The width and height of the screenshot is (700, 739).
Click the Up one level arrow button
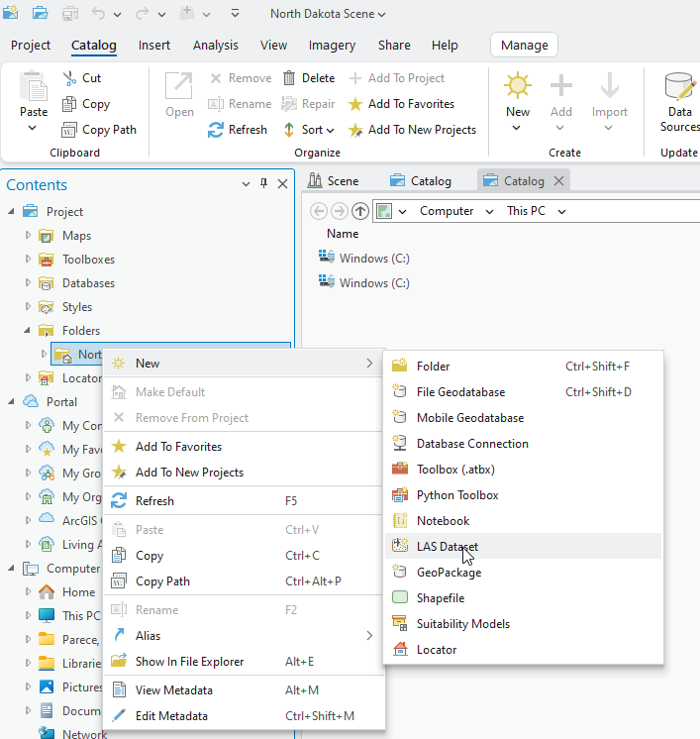click(360, 211)
